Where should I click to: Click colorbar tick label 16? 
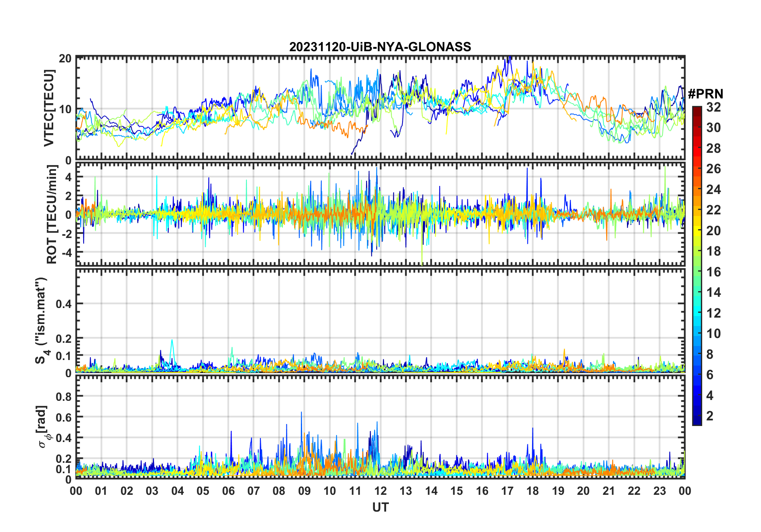pyautogui.click(x=713, y=272)
